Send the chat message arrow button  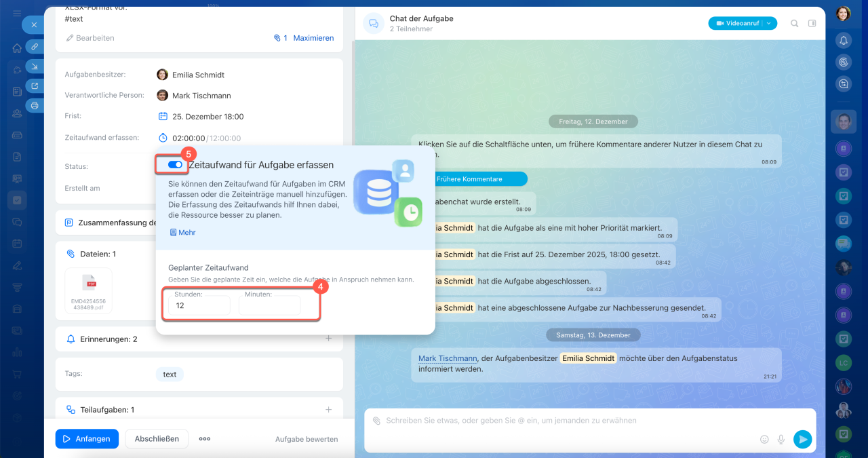[x=802, y=439]
